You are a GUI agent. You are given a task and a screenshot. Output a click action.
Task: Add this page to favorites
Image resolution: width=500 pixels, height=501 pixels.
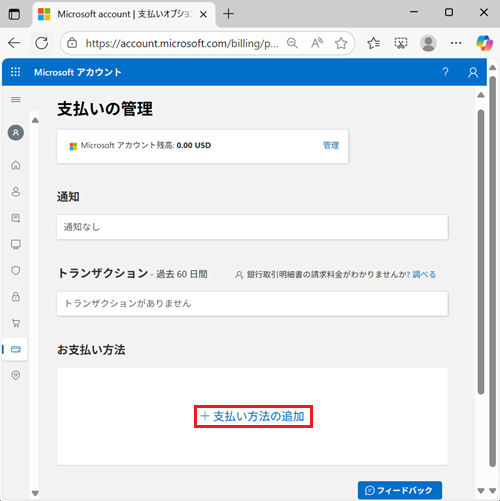click(341, 43)
